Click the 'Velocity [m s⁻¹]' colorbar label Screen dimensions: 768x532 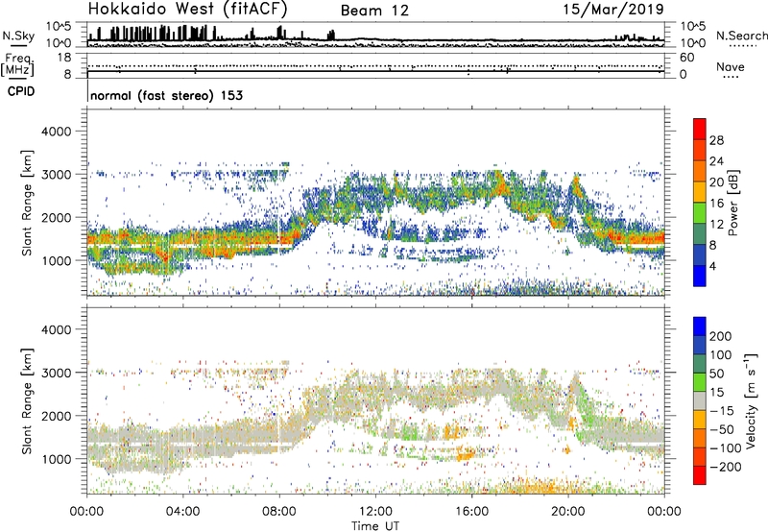tap(751, 400)
